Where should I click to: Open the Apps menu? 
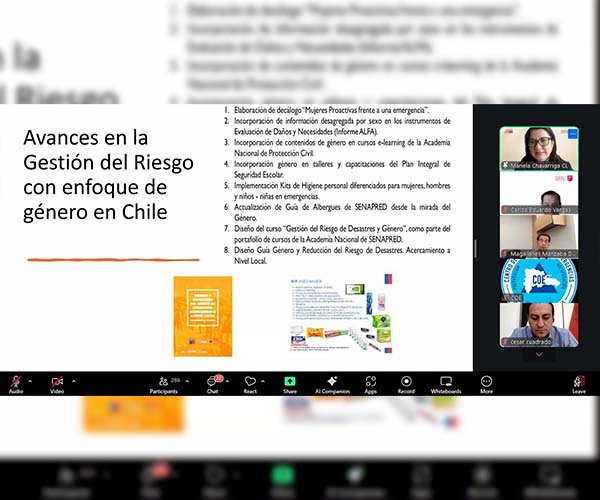coord(370,383)
